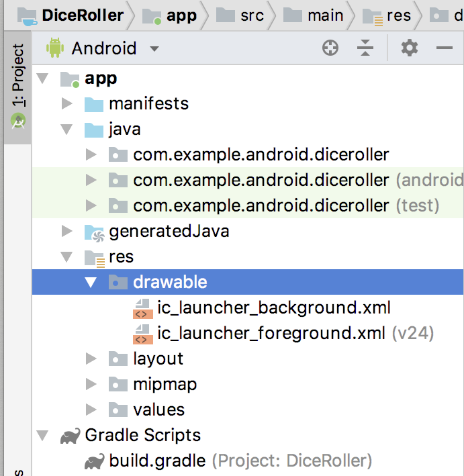Click the ic_launcher_background.xml file icon
Image resolution: width=464 pixels, height=476 pixels.
142,308
